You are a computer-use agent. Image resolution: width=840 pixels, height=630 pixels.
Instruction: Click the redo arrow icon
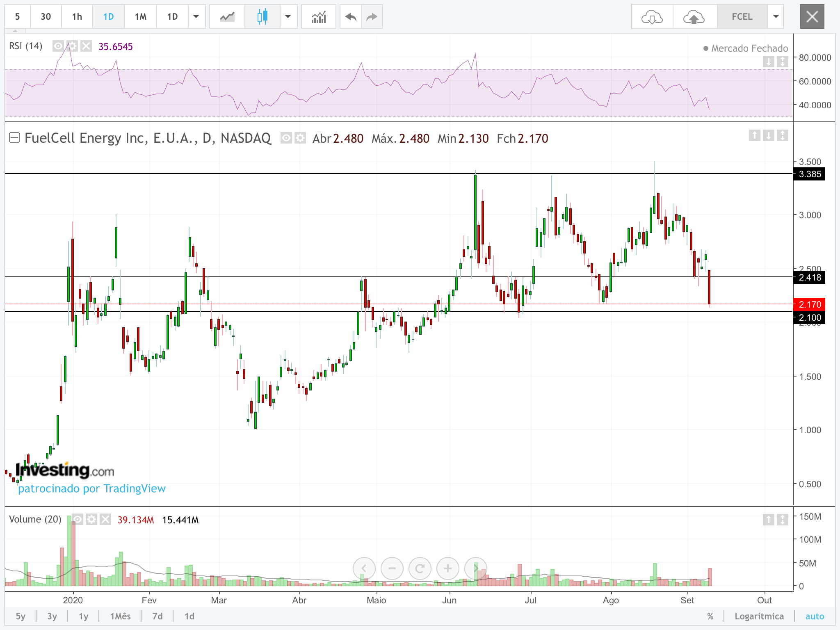coord(372,17)
